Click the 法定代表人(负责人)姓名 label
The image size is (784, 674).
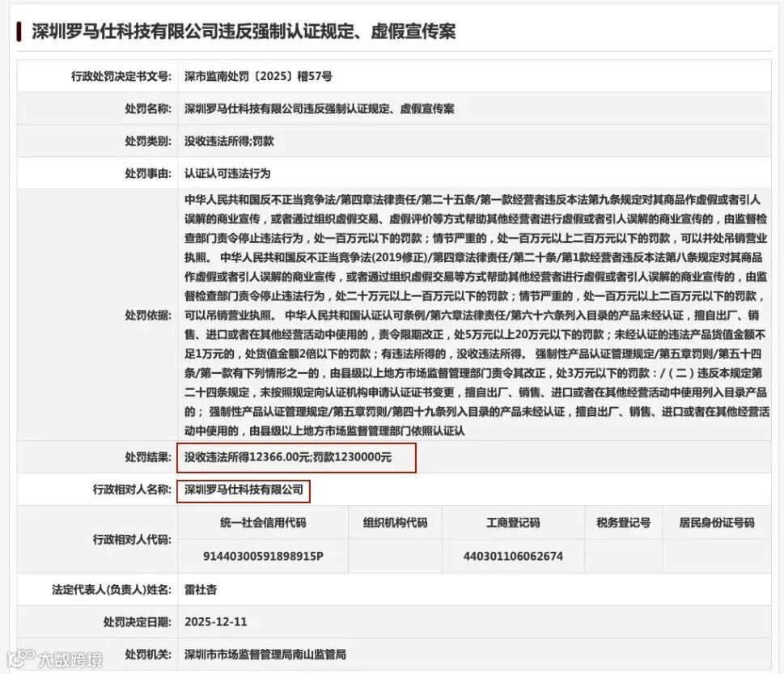tap(112, 590)
